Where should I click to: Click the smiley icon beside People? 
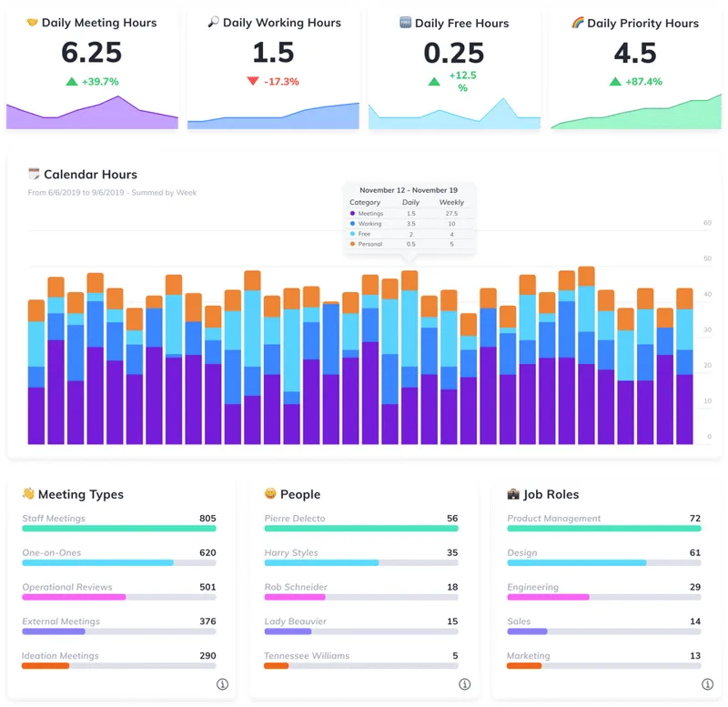pos(270,493)
